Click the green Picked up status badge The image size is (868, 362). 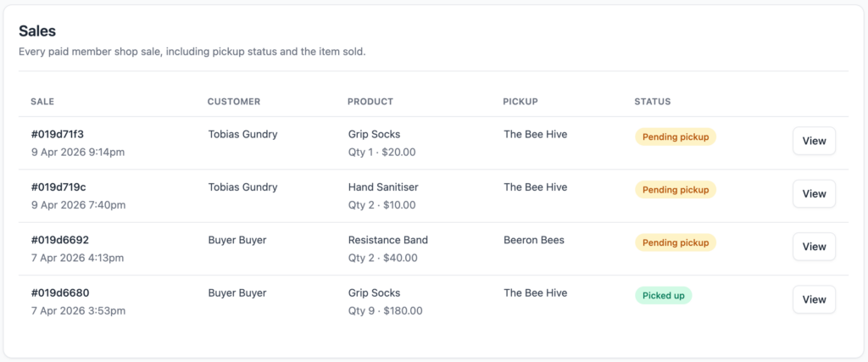pos(663,295)
